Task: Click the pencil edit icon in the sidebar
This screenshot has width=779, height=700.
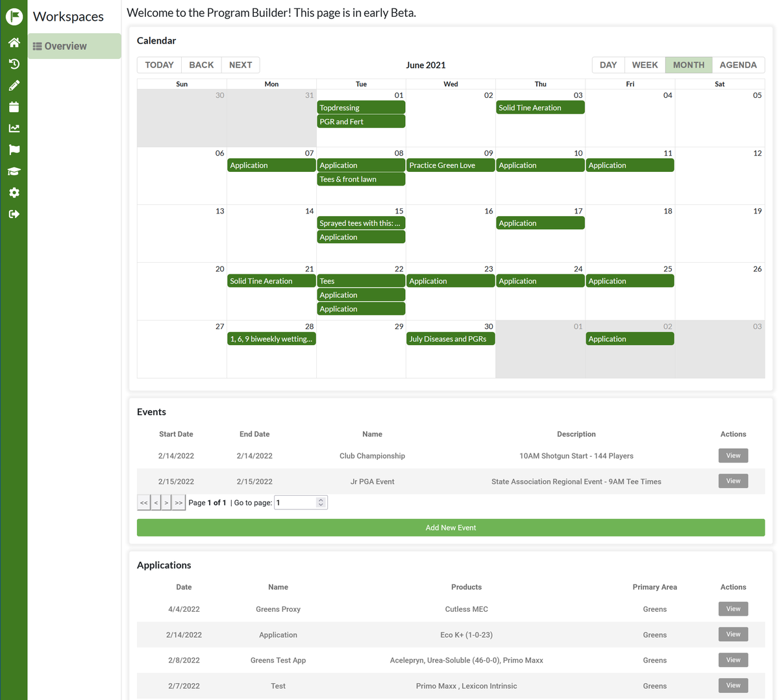Action: [14, 86]
